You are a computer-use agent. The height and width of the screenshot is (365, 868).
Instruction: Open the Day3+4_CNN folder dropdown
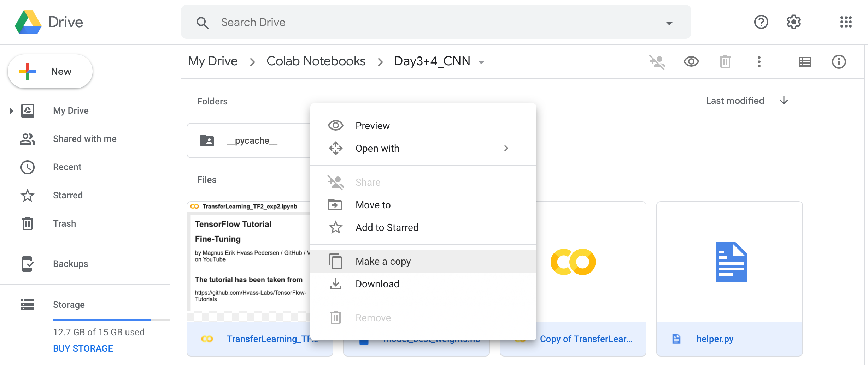coord(481,62)
